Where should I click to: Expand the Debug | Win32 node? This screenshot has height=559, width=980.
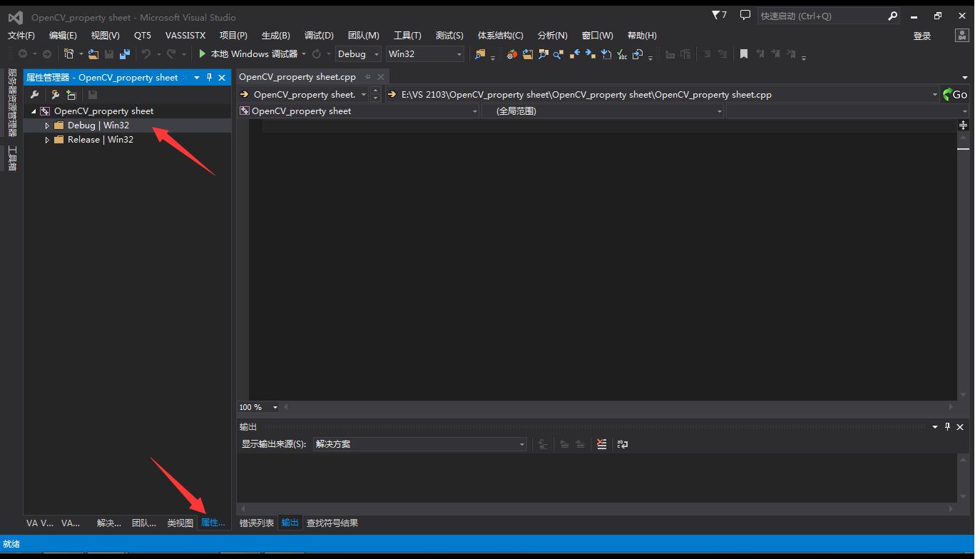click(x=48, y=125)
